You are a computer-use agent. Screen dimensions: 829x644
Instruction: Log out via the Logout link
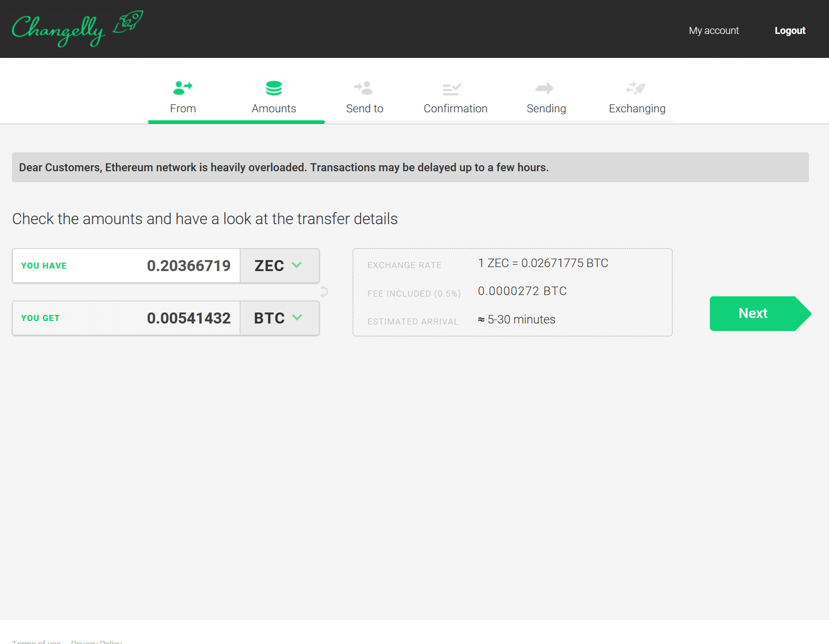tap(790, 30)
